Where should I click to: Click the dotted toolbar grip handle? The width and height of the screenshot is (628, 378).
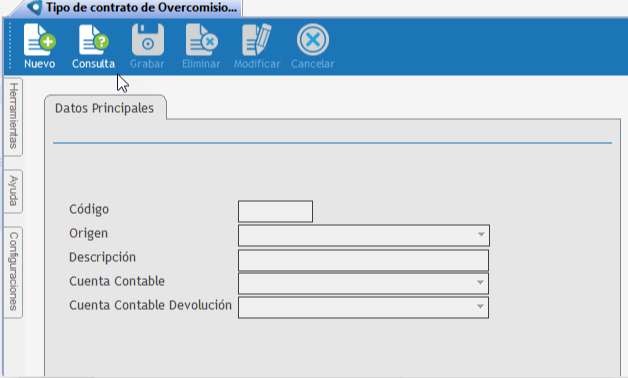point(11,45)
